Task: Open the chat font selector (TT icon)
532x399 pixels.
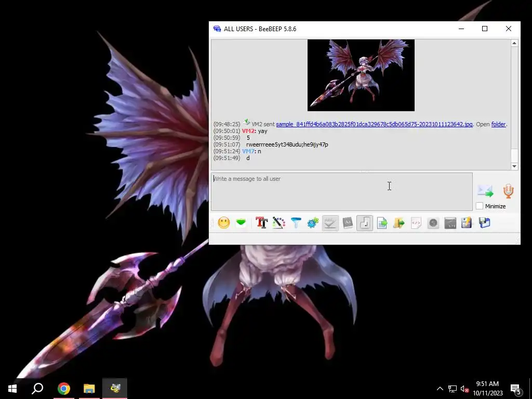Action: (x=262, y=223)
